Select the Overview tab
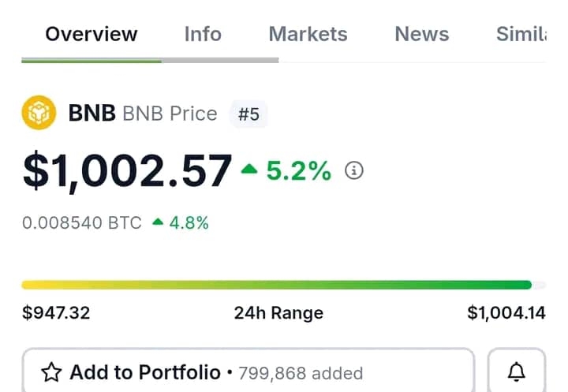 pyautogui.click(x=91, y=34)
